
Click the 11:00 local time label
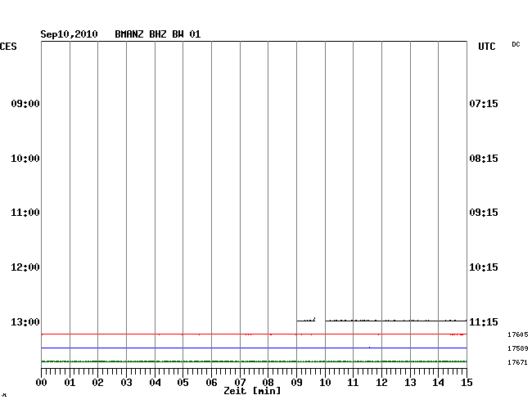(25, 213)
